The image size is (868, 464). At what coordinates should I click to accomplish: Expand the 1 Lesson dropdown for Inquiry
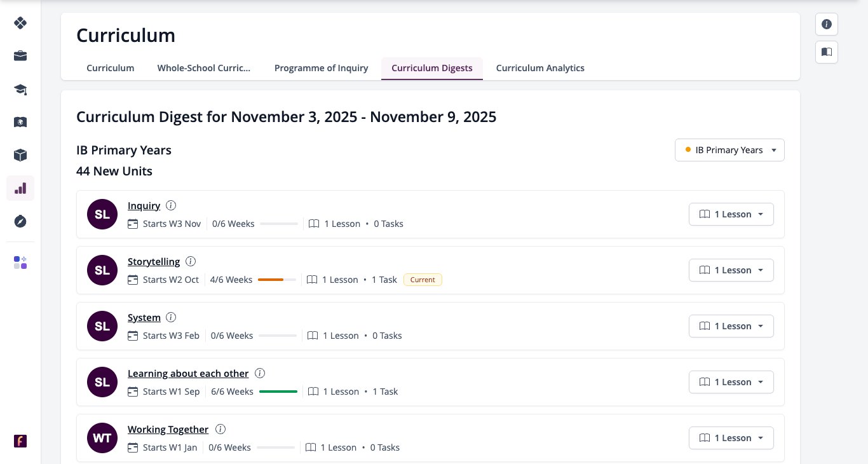point(731,214)
